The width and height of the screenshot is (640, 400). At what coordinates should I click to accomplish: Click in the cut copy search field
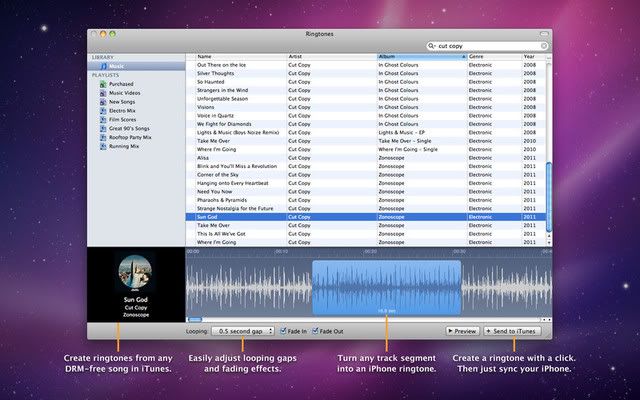[x=487, y=46]
